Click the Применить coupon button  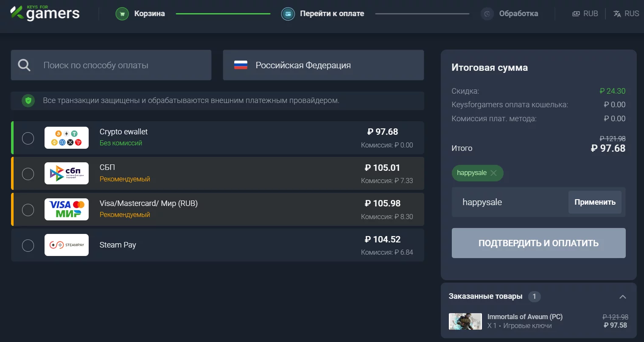coord(595,202)
